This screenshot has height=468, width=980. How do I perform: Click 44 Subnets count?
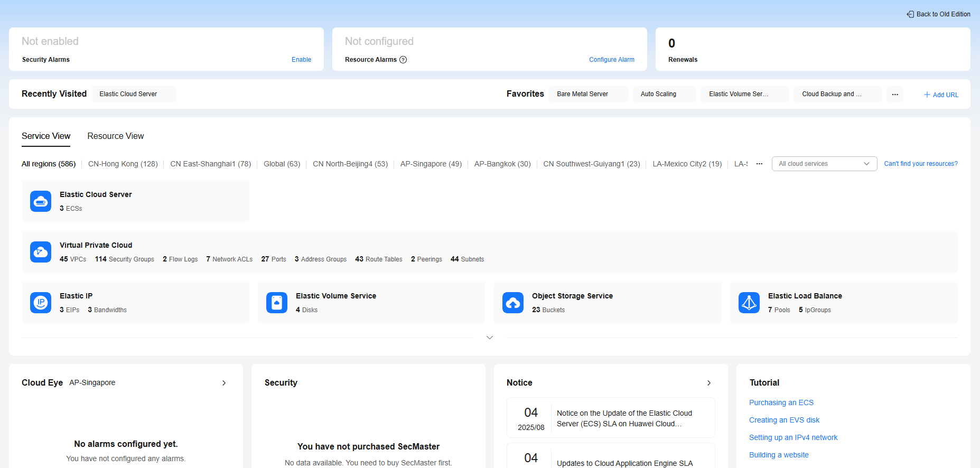point(467,259)
